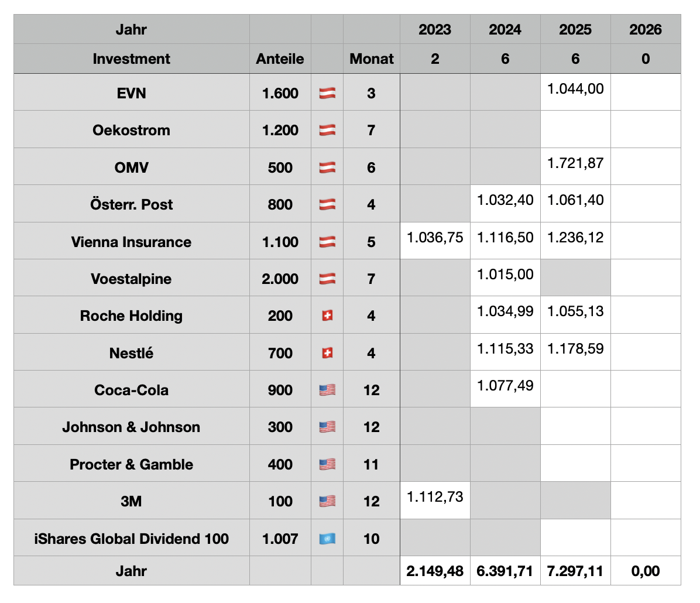Click the US flag in the 3M row
700x603 pixels.
click(x=327, y=501)
